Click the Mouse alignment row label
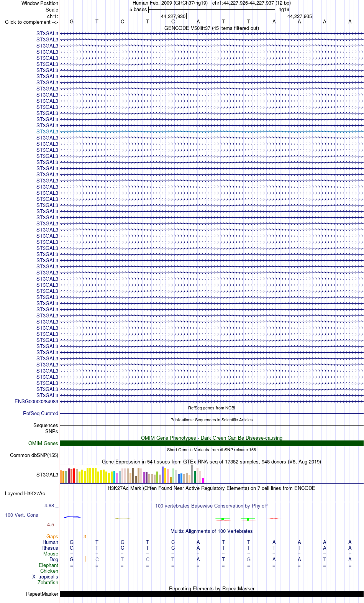The height and width of the screenshot is (603, 364). [x=51, y=554]
